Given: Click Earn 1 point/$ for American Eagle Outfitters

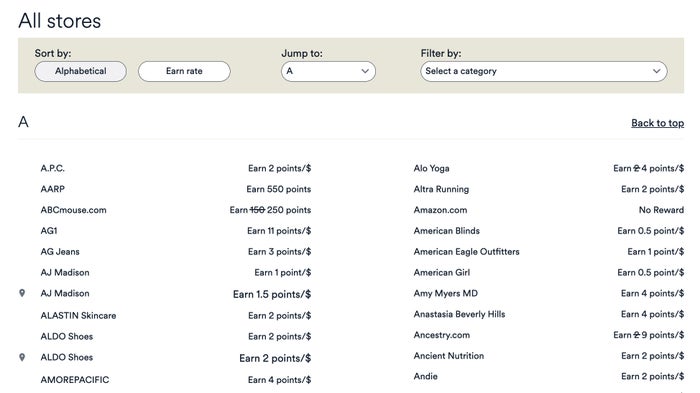Looking at the screenshot, I should click(x=655, y=252).
